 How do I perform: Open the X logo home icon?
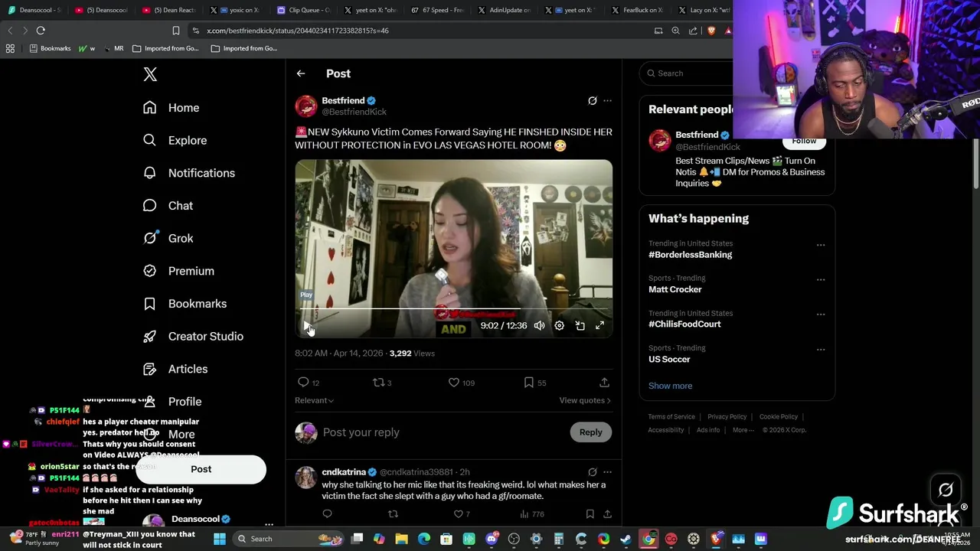tap(150, 74)
